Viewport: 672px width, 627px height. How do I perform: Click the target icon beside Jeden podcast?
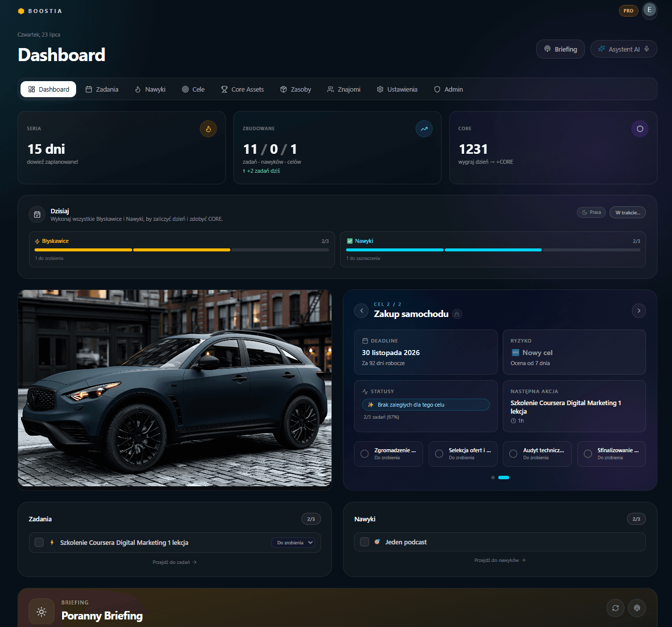(377, 542)
